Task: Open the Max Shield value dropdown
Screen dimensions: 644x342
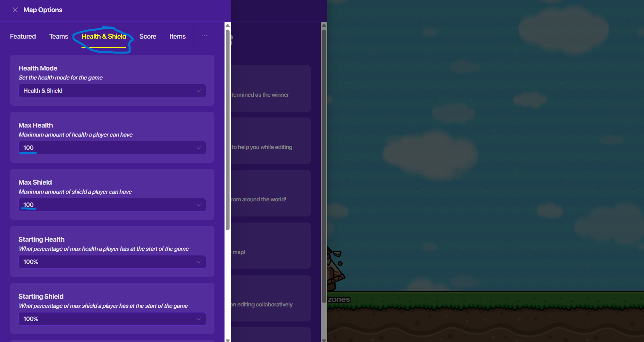Action: [x=112, y=205]
